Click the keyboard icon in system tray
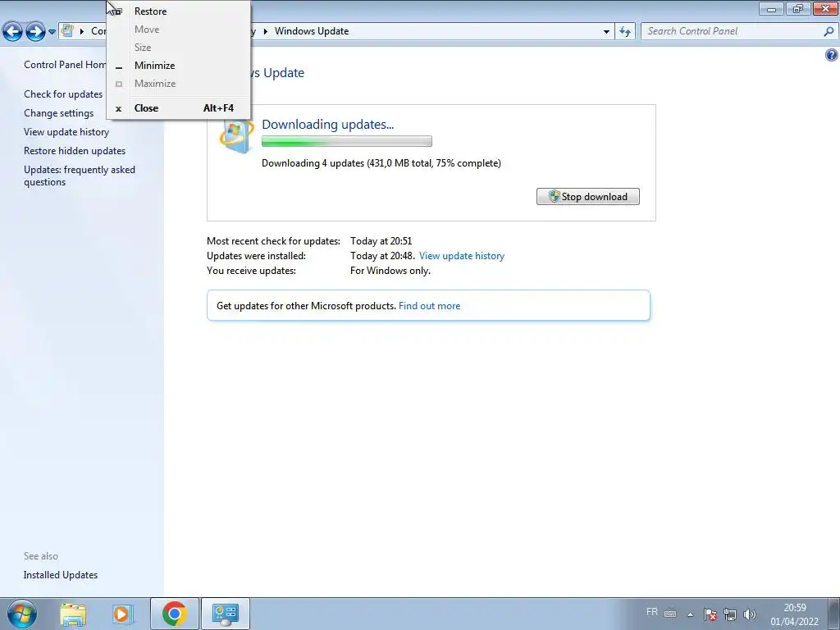Screen dimensions: 840x630 pos(670,614)
